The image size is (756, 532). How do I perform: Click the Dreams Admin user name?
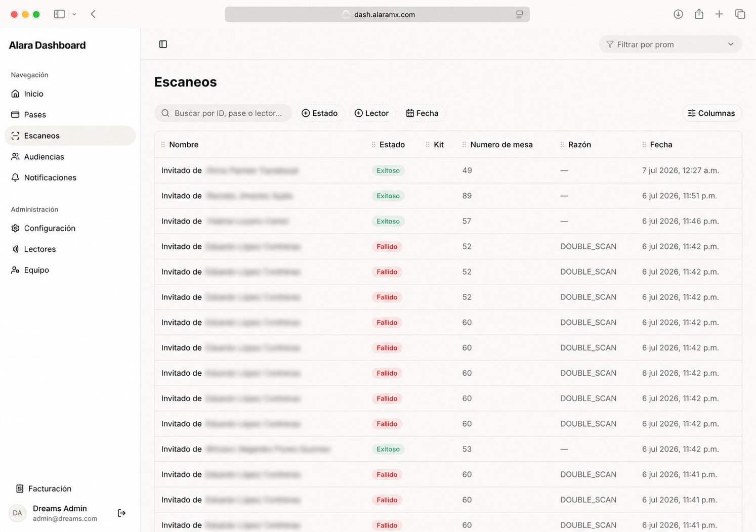coord(60,508)
